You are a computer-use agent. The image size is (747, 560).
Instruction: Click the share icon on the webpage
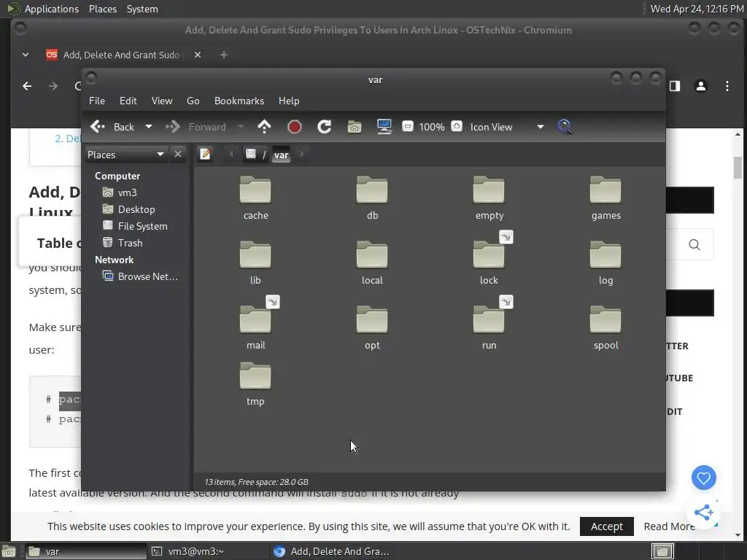tap(703, 513)
